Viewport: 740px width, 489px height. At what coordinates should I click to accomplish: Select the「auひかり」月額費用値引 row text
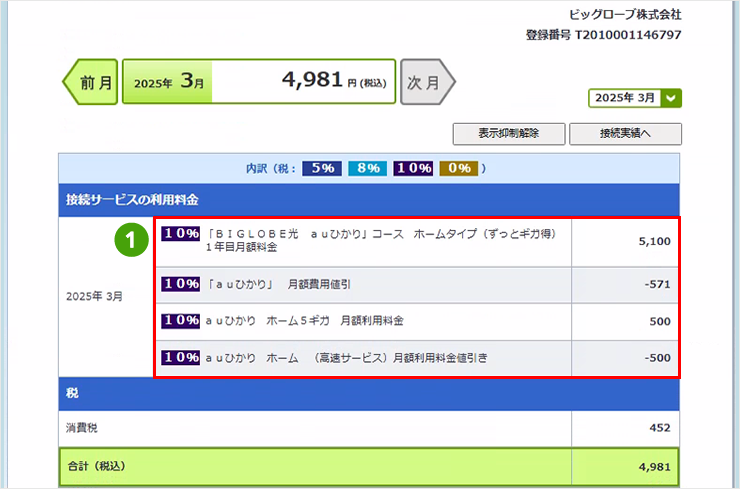pos(279,284)
